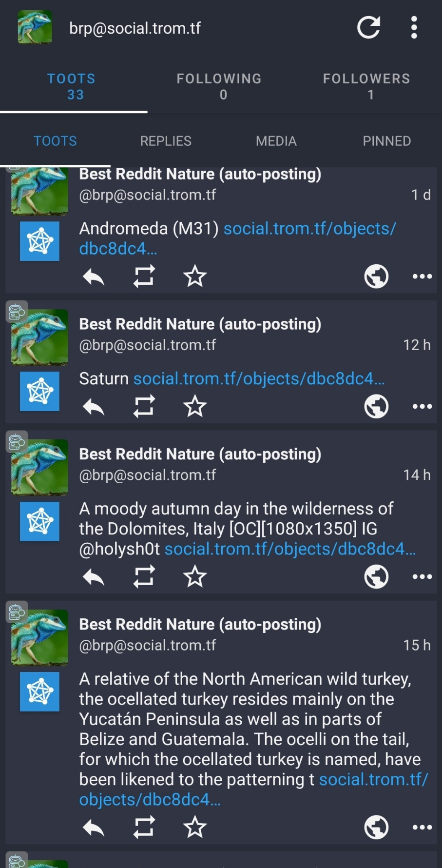This screenshot has height=868, width=442.
Task: Boost the Saturn toot
Action: [x=144, y=406]
